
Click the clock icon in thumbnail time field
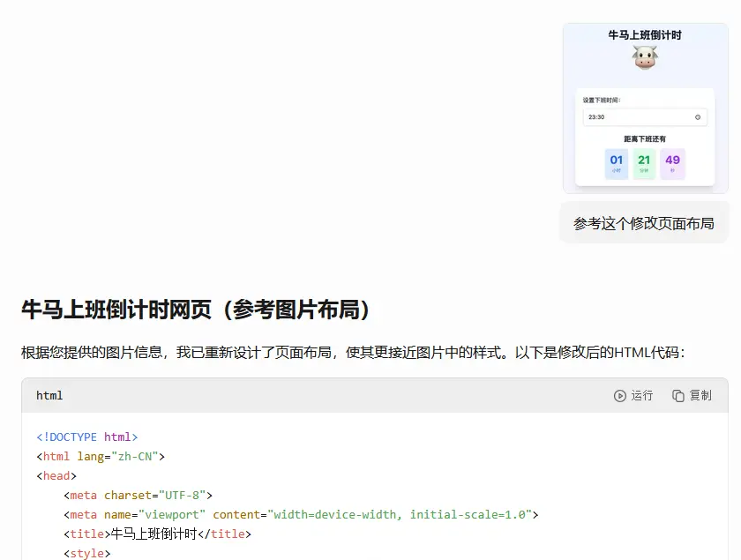click(x=698, y=117)
